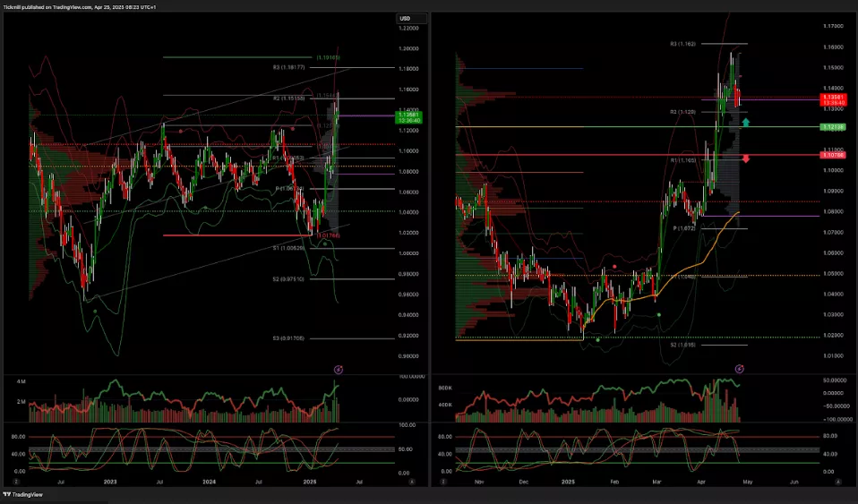Click the purple event icon on left chart
The height and width of the screenshot is (504, 858).
click(339, 368)
